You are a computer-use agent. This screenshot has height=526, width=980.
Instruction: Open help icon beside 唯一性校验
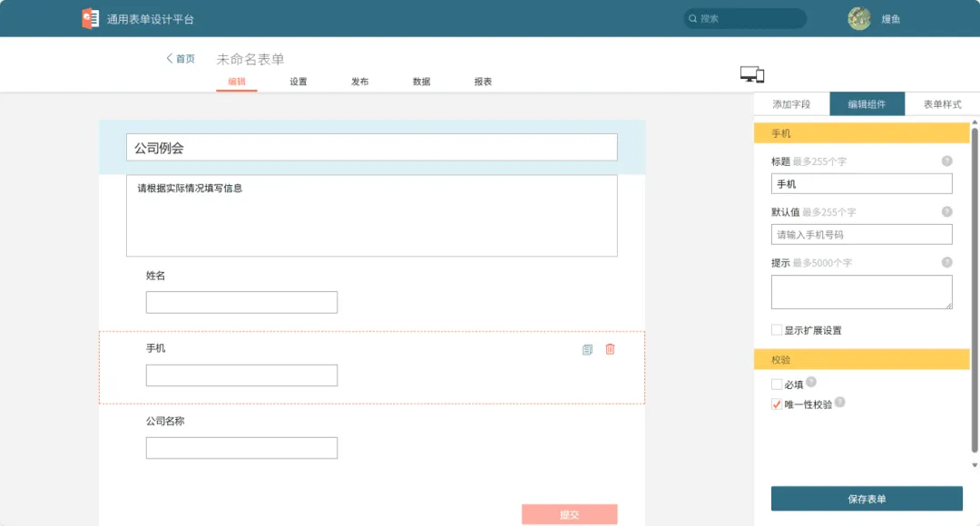point(840,403)
